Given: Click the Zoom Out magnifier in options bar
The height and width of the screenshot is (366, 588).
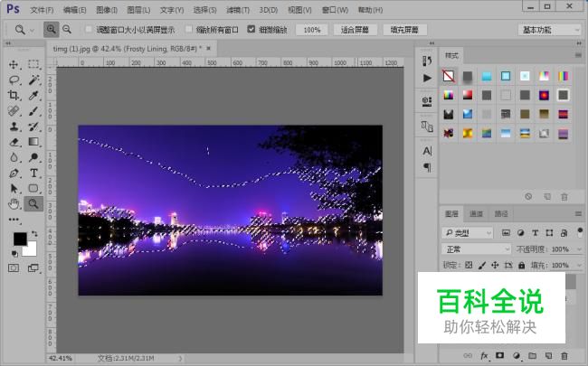Looking at the screenshot, I should click(67, 30).
